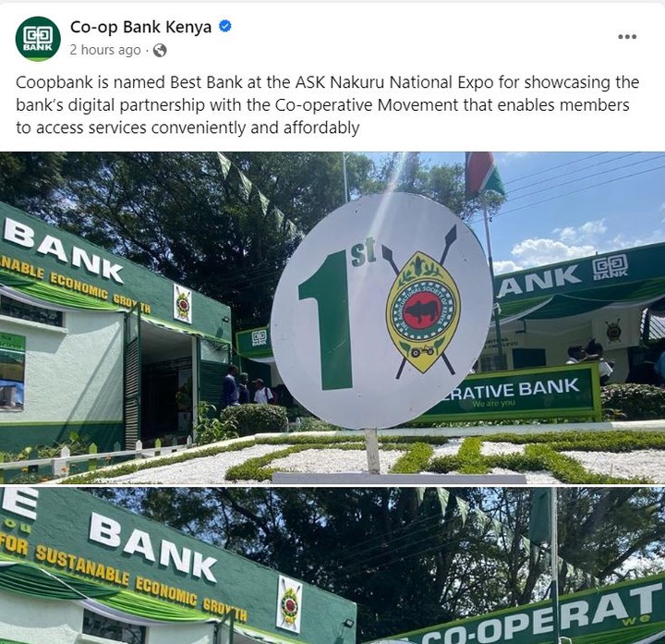
Task: Open the bottom photo of the bank building
Action: click(x=332, y=565)
